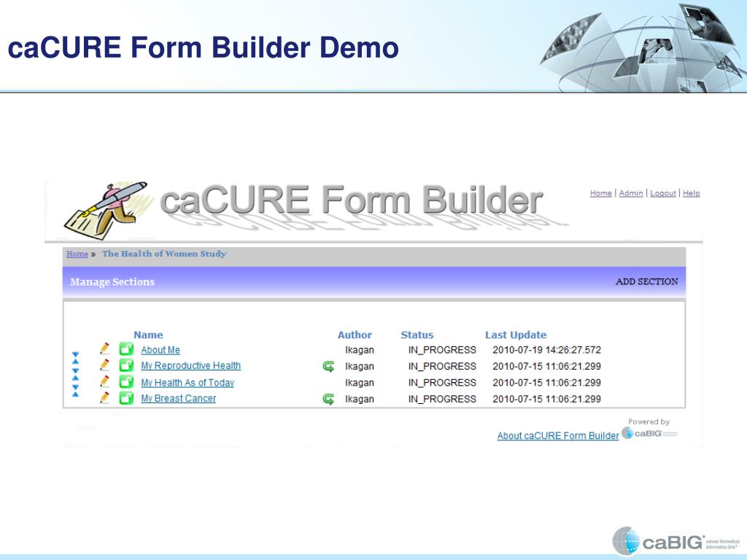Viewport: 747px width, 560px height.
Task: Click last update timestamp for My Health As of Today
Action: point(547,382)
